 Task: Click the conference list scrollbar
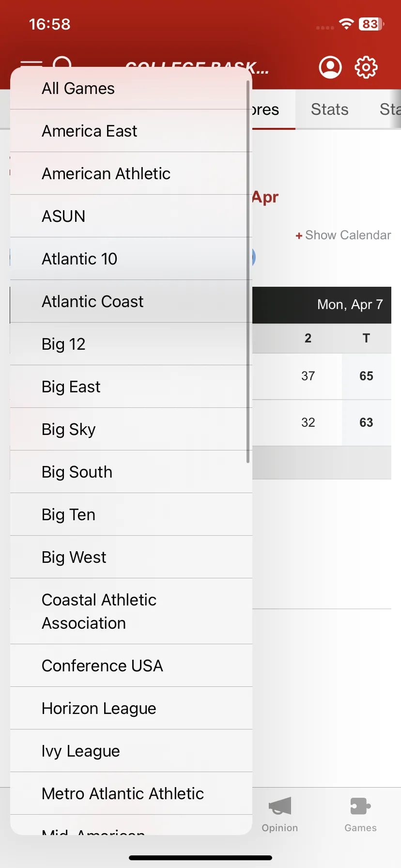pos(248,271)
